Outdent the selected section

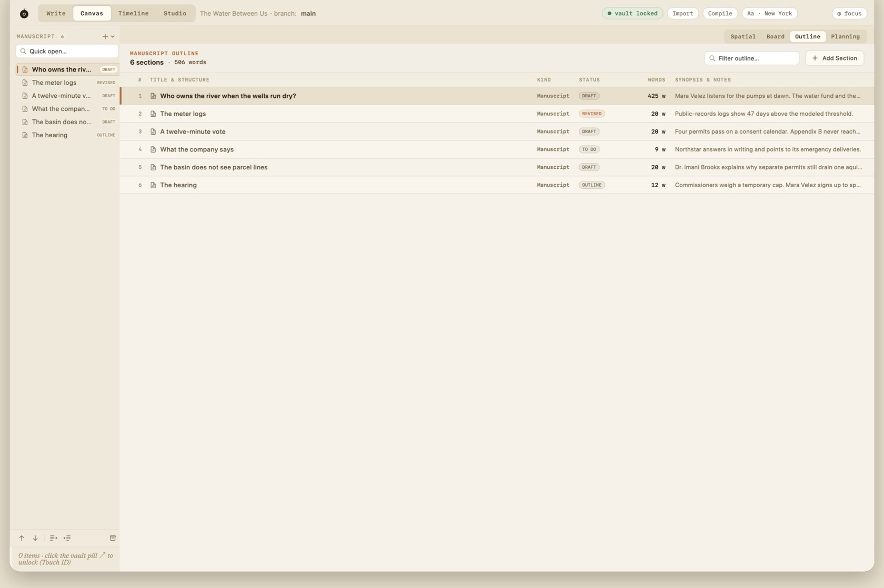[53, 538]
